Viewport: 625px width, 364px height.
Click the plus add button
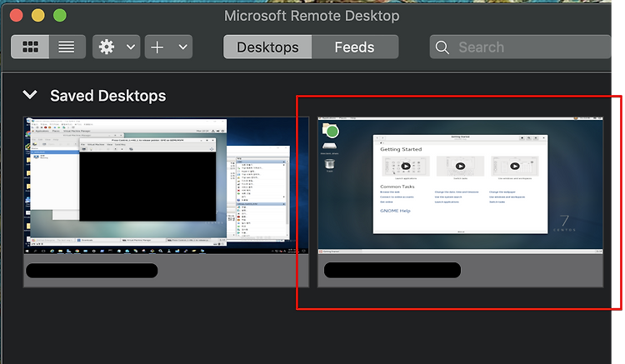pos(157,47)
